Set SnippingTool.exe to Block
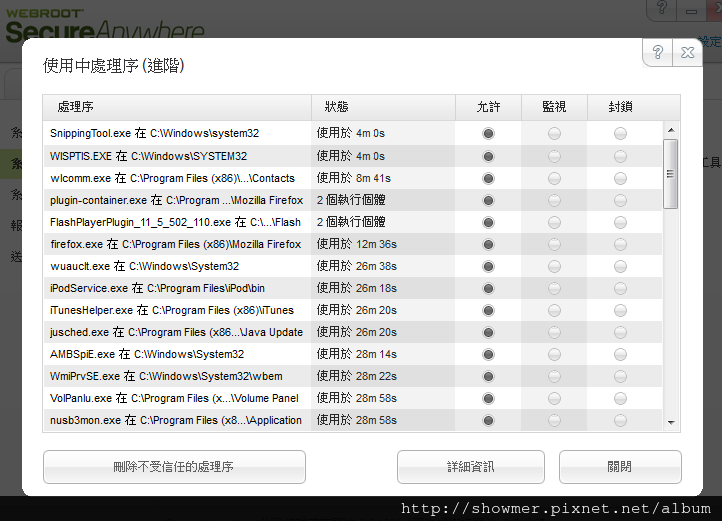The height and width of the screenshot is (521, 722). [x=620, y=134]
